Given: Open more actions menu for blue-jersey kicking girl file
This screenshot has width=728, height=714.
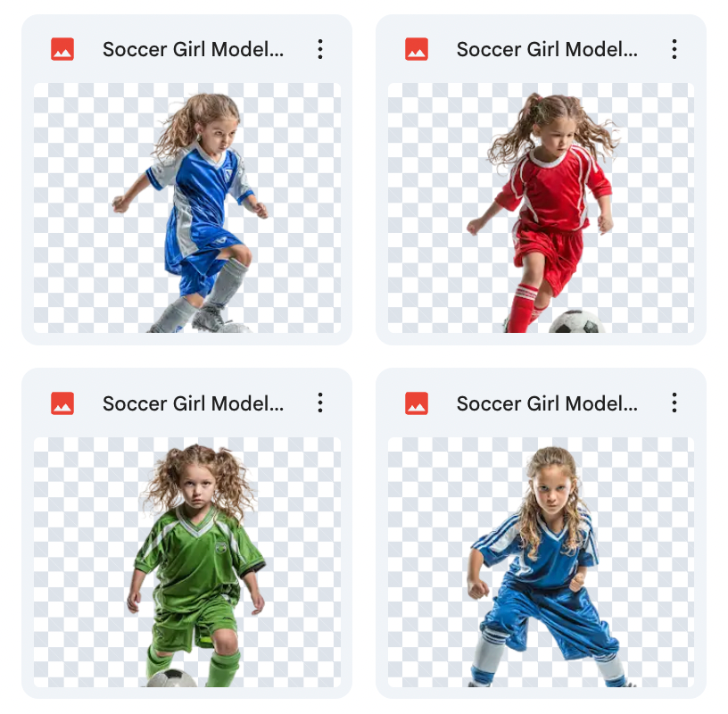Looking at the screenshot, I should (320, 49).
